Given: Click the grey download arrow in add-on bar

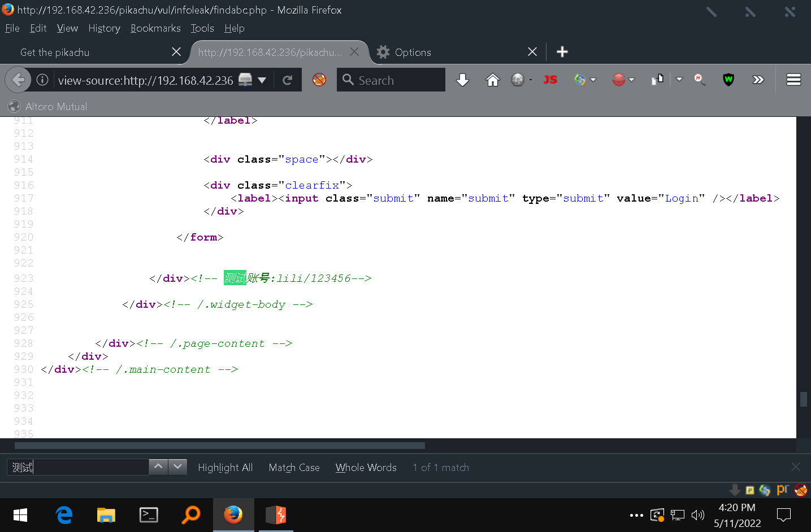Looking at the screenshot, I should point(735,490).
